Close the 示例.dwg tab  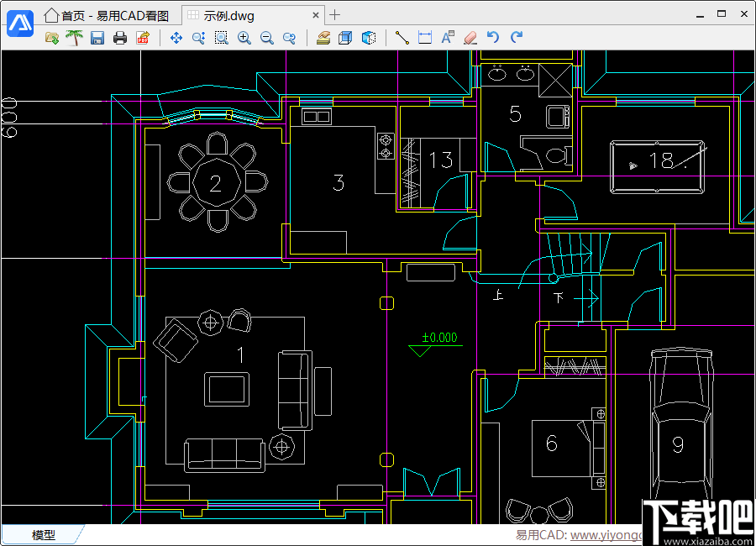316,15
